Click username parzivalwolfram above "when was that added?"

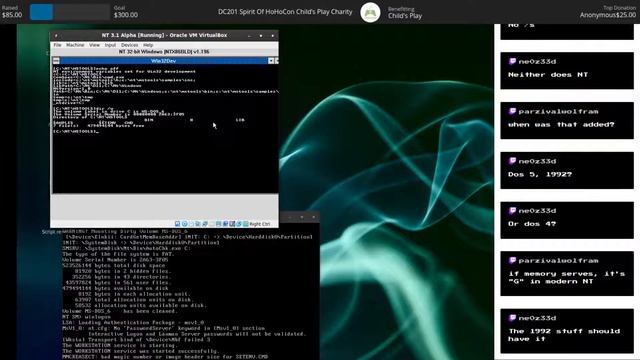point(558,111)
